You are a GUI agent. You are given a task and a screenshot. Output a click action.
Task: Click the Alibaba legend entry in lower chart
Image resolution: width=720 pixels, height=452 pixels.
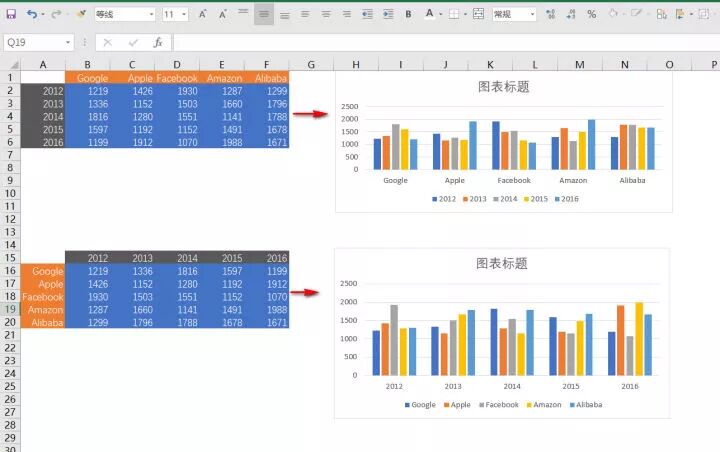[x=586, y=405]
